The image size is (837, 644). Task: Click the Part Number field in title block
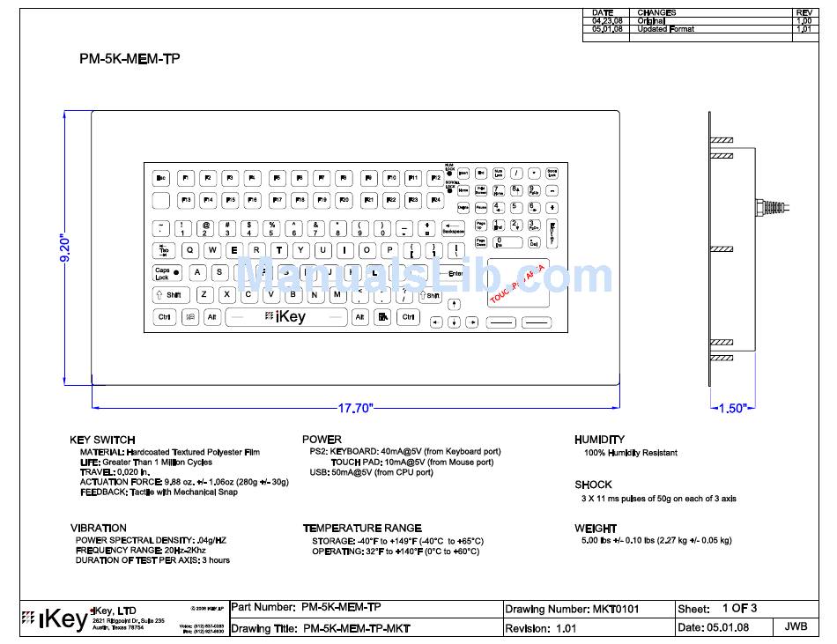point(367,610)
